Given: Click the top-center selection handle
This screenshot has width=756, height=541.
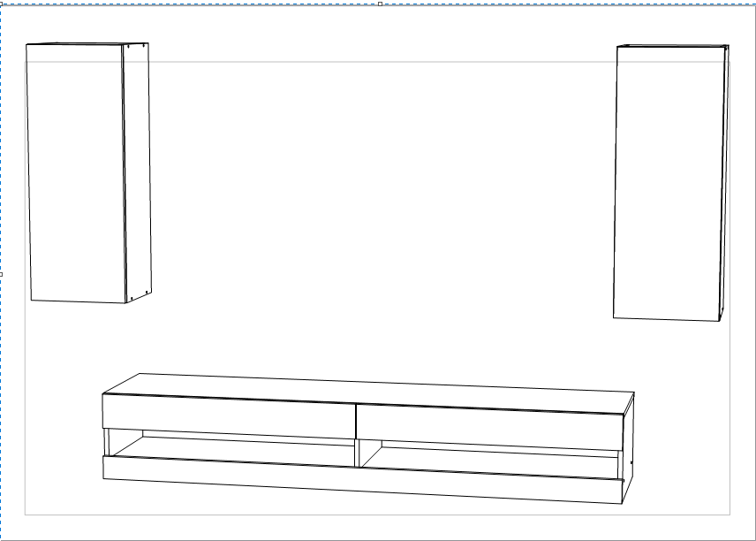Looking at the screenshot, I should point(380,4).
